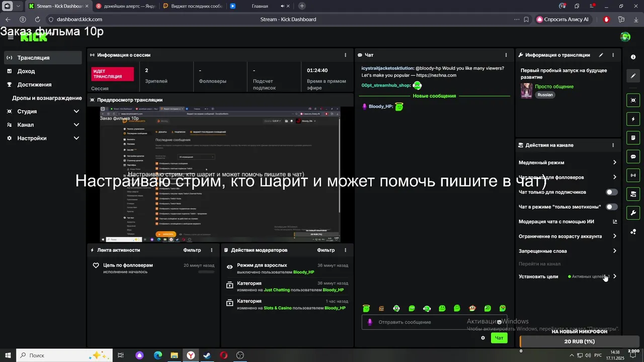
Task: Open a new browser tab with the plus button
Action: 302,6
